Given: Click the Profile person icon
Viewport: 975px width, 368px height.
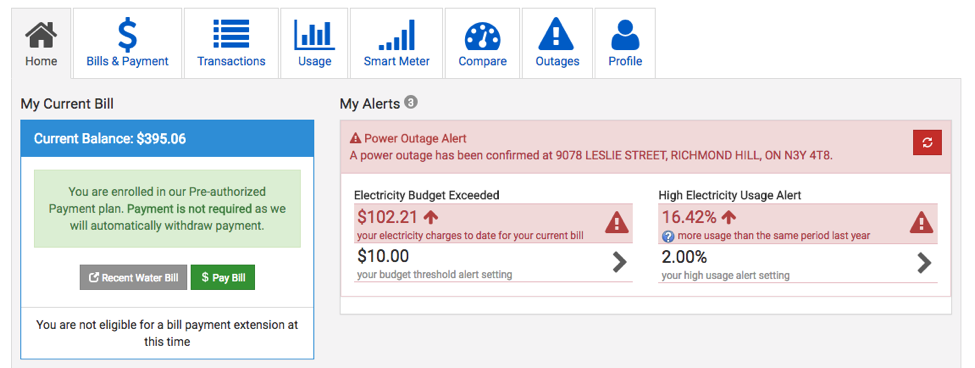Looking at the screenshot, I should (625, 35).
